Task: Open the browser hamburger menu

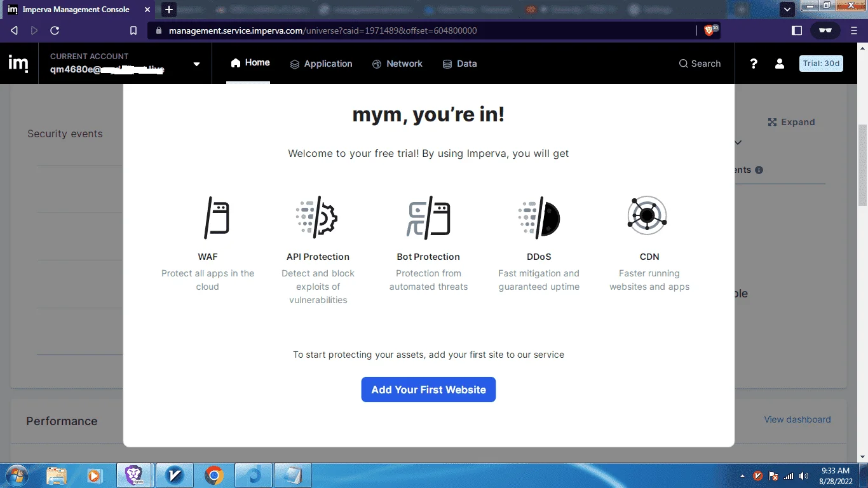Action: [x=854, y=30]
